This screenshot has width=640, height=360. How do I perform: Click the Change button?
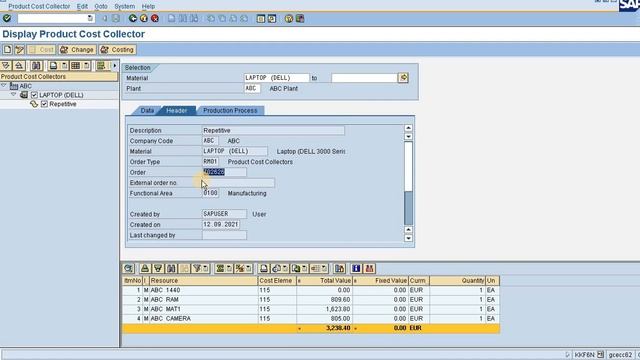point(77,50)
